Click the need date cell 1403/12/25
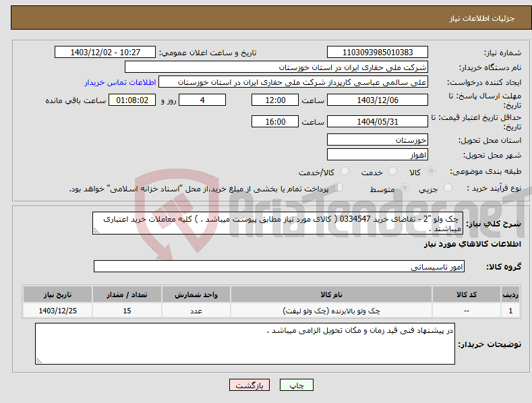532x403 pixels. tap(58, 311)
